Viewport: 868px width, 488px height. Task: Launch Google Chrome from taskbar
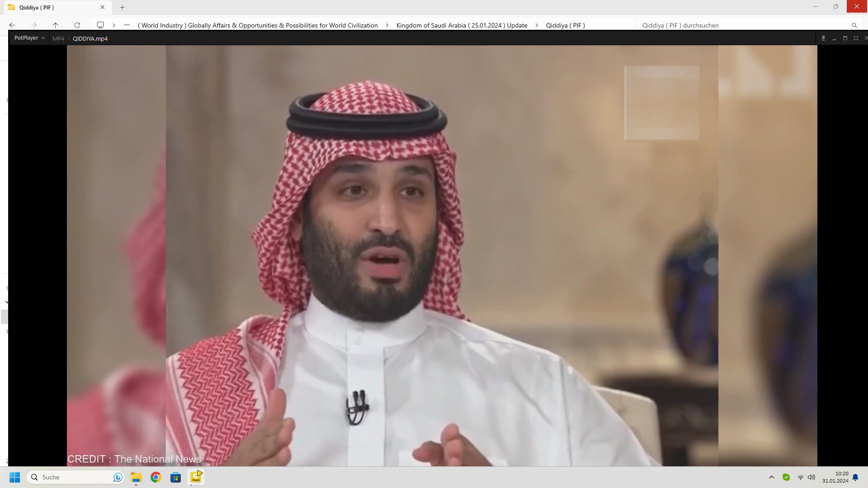click(156, 477)
